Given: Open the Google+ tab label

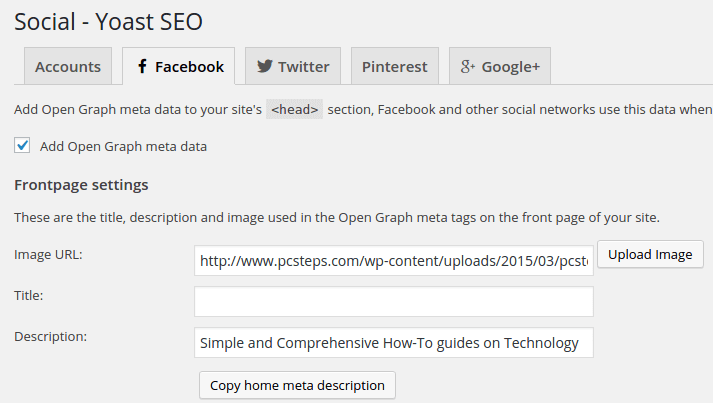Looking at the screenshot, I should [x=511, y=67].
